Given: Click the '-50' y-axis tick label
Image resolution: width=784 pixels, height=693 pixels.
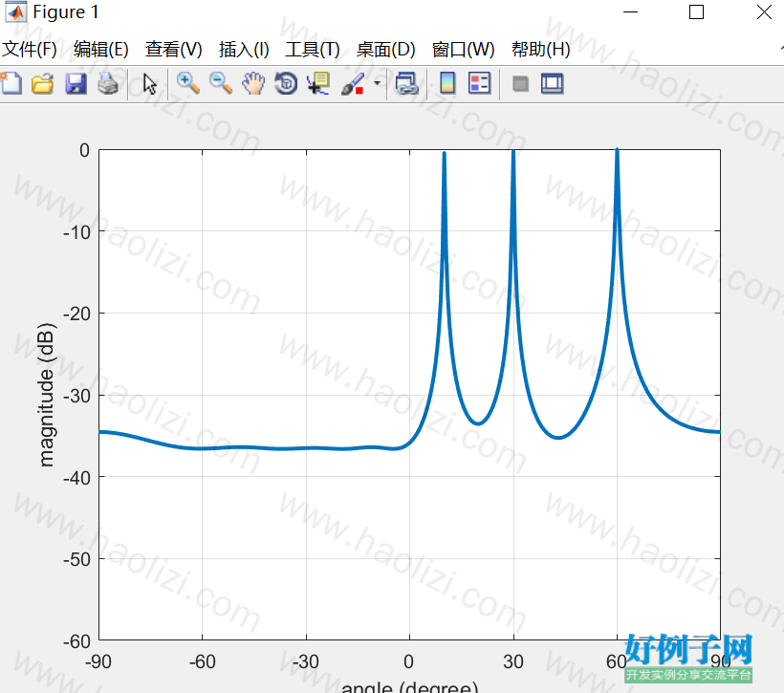Looking at the screenshot, I should (76, 559).
